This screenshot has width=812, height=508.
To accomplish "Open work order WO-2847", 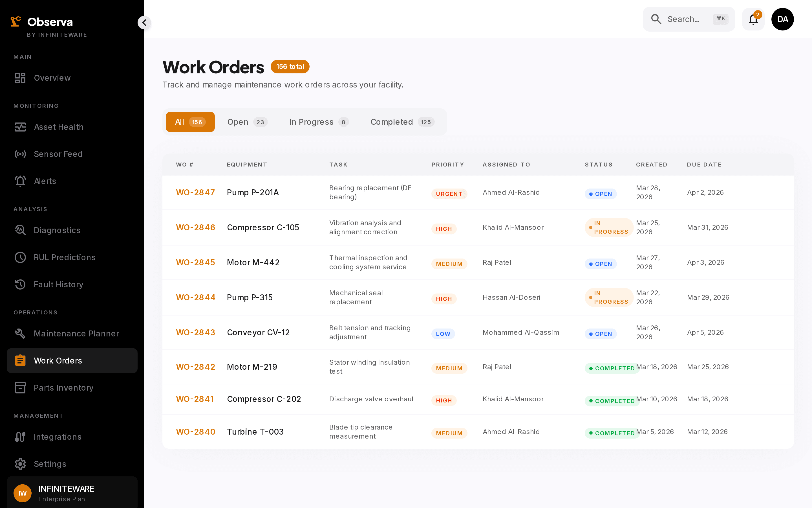I will (x=195, y=192).
